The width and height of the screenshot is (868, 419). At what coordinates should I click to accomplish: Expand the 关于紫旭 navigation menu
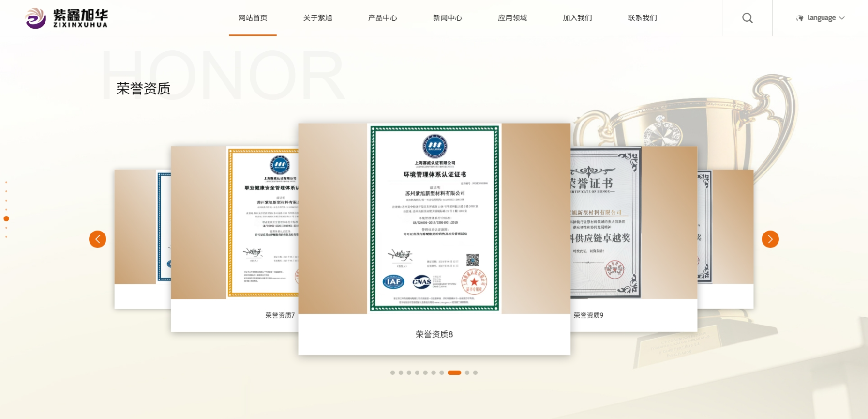317,18
